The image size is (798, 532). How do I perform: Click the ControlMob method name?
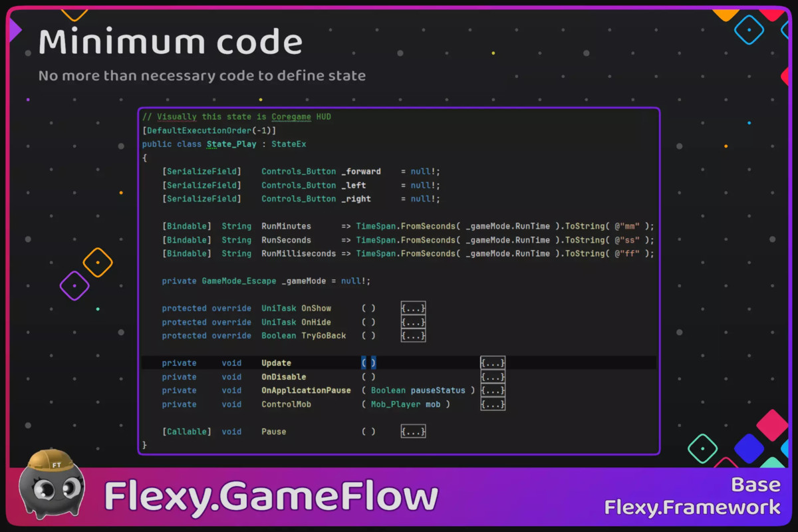(x=286, y=404)
